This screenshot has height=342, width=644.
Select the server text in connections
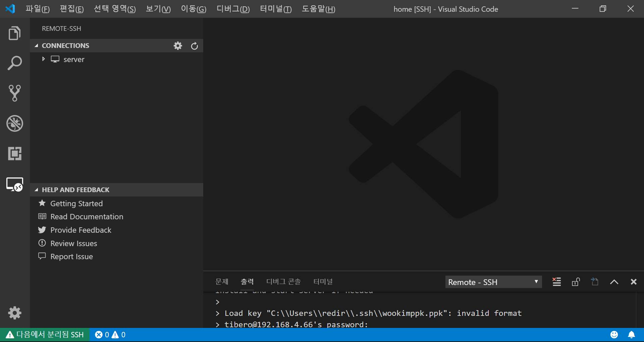(74, 60)
